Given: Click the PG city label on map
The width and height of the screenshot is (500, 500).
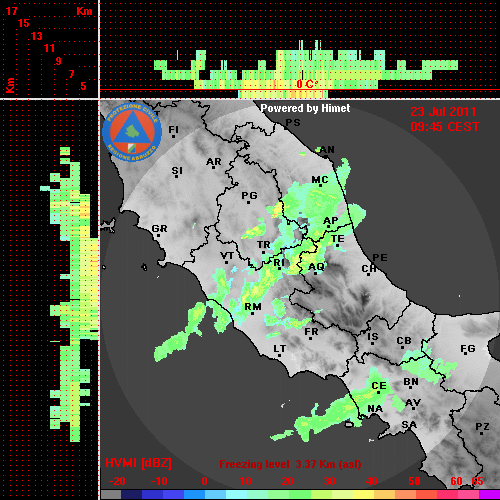Looking at the screenshot, I should point(249,195).
